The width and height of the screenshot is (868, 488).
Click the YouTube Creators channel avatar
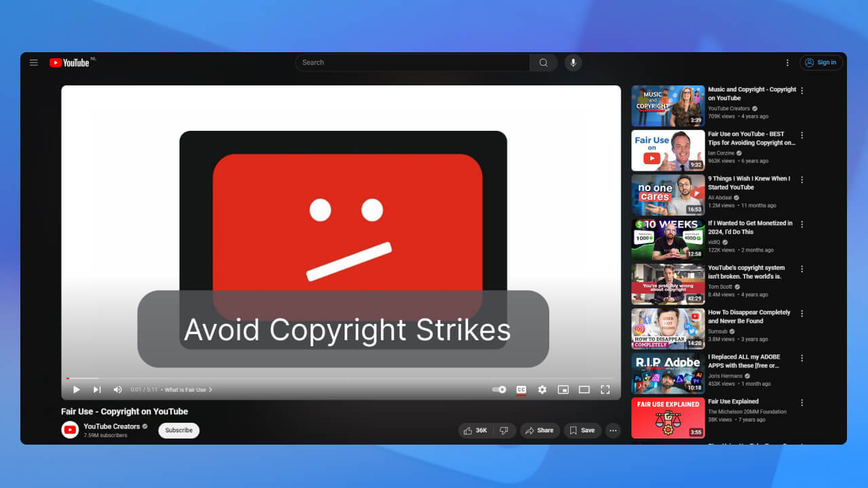pos(70,430)
